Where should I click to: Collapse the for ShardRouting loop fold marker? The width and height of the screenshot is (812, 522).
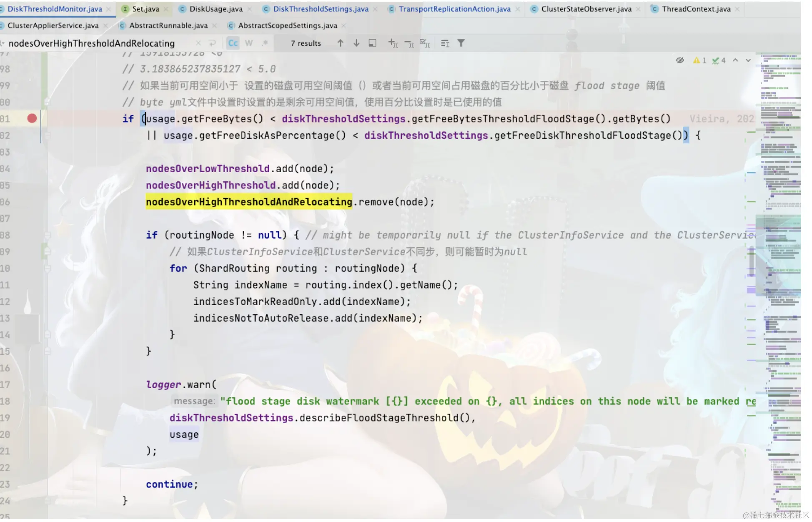pyautogui.click(x=47, y=268)
